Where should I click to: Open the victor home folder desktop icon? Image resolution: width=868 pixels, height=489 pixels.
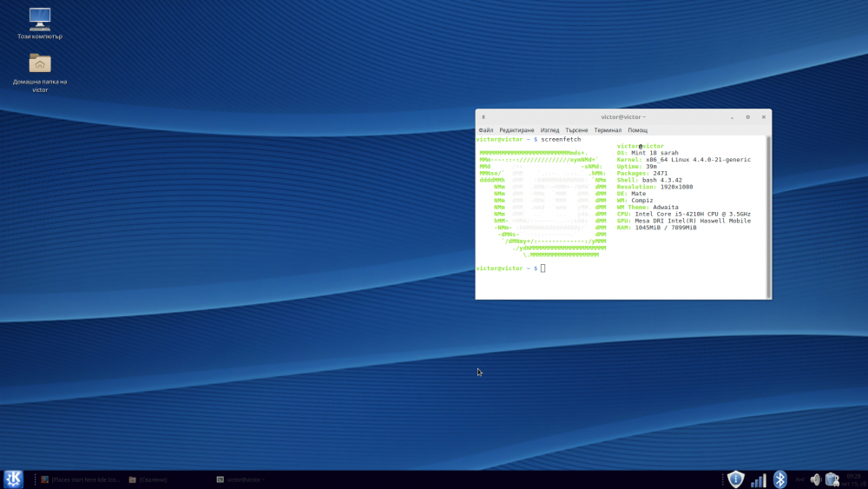pyautogui.click(x=40, y=73)
